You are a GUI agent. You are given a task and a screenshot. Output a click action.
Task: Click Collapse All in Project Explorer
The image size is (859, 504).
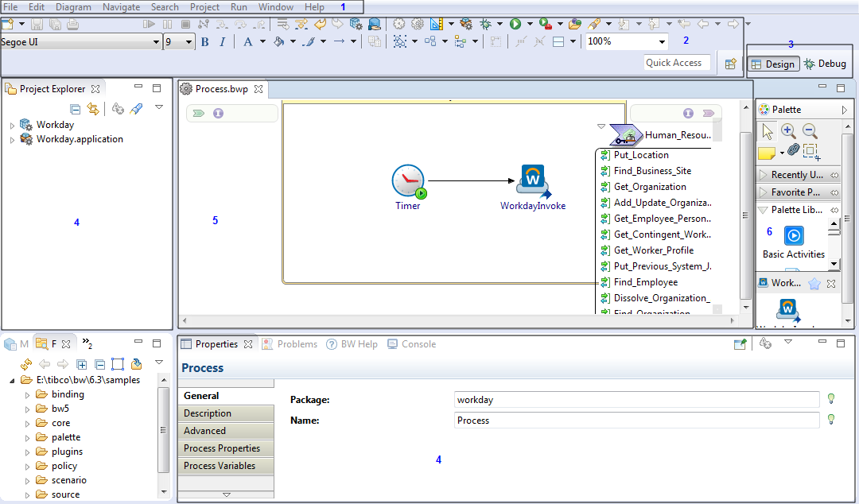click(76, 109)
